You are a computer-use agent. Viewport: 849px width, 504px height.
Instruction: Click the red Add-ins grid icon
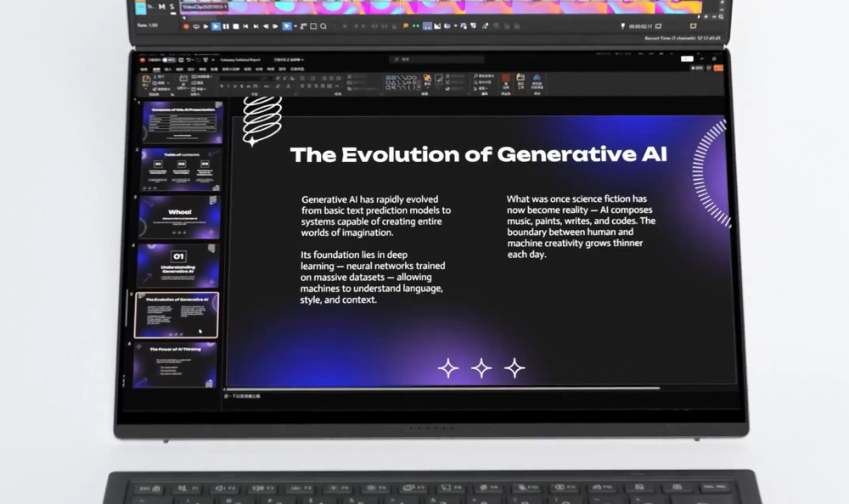(506, 79)
